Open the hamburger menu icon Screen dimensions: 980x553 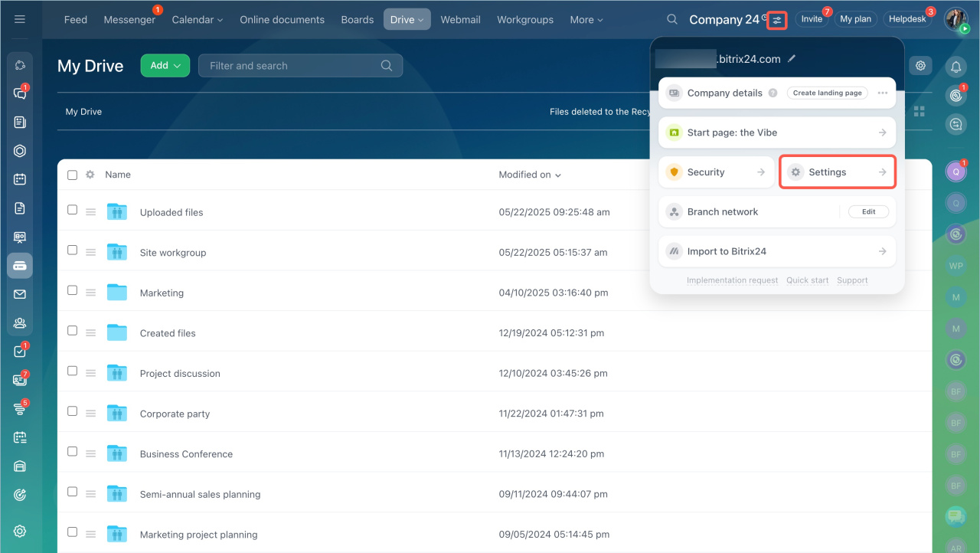tap(20, 19)
